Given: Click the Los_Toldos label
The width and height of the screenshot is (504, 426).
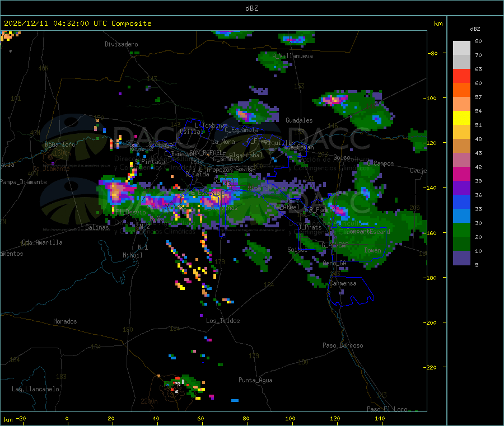Looking at the screenshot, I should pos(223,321).
